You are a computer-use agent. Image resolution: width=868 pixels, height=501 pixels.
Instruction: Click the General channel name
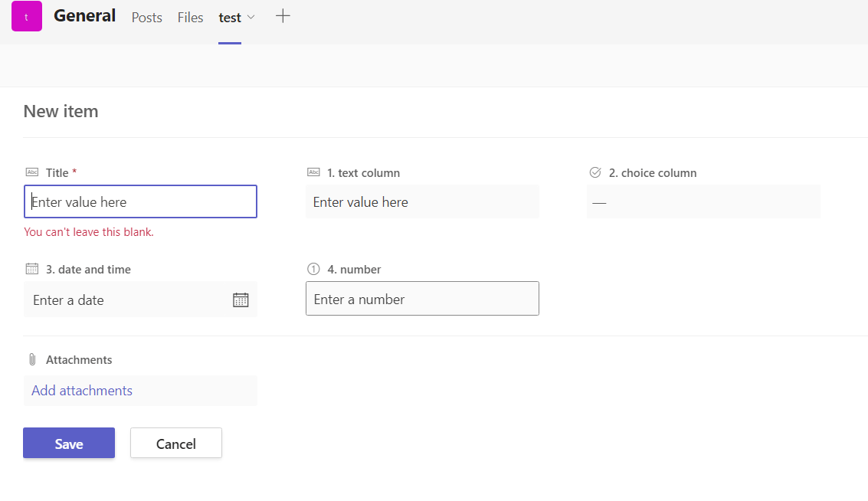tap(85, 15)
